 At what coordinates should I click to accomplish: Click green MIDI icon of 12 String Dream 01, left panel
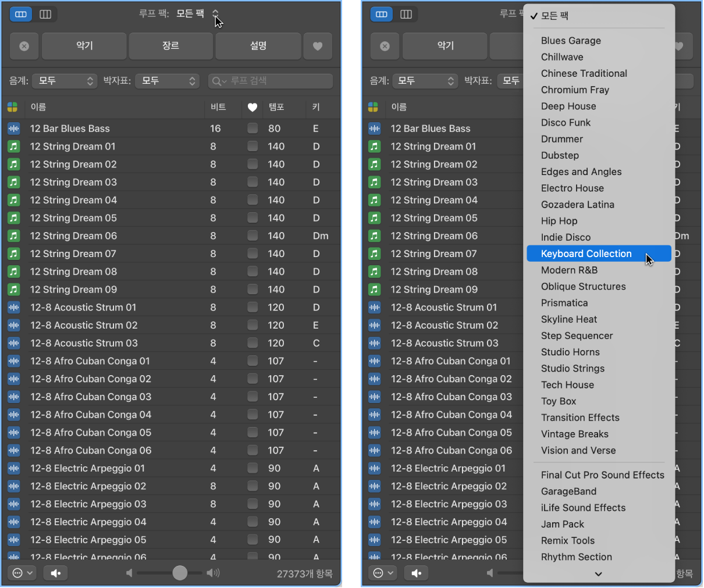(x=14, y=147)
